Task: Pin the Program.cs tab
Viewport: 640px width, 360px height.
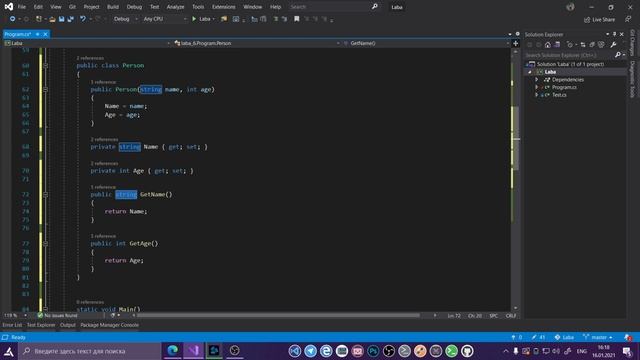Action: tap(38, 34)
